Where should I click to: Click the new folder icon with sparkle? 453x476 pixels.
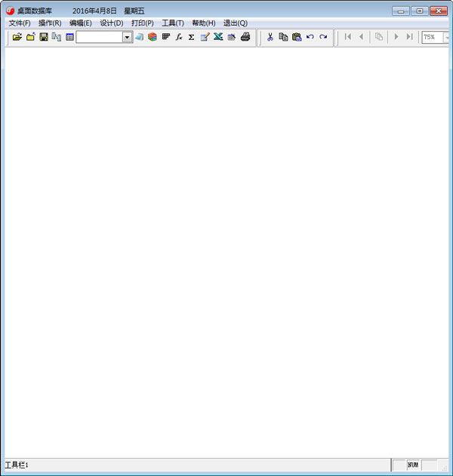[x=31, y=37]
